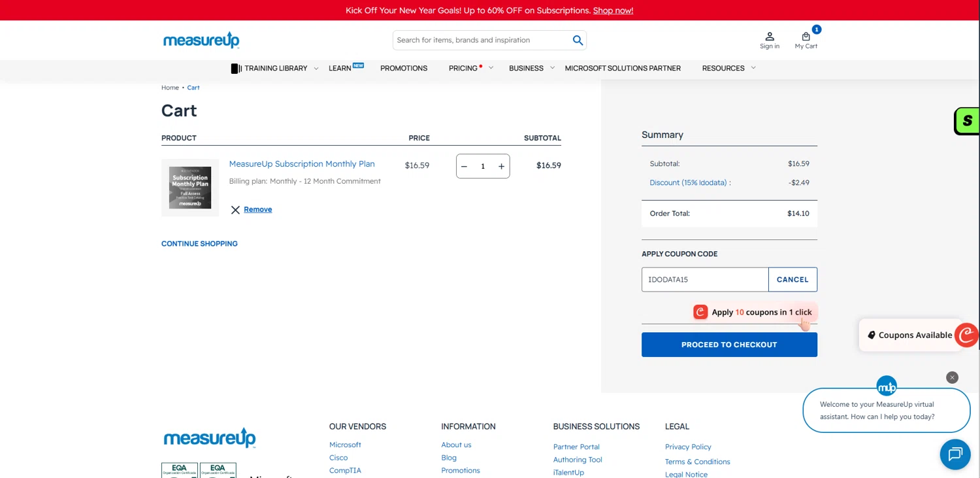Screen dimensions: 980x478
Task: Focus the search items input field
Action: click(x=482, y=40)
